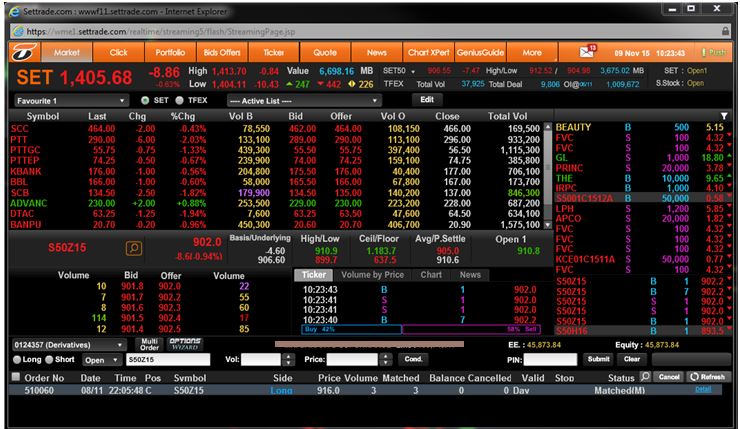Viewport: 740px width, 429px height.
Task: Click the address bar lock icon
Action: (x=726, y=31)
